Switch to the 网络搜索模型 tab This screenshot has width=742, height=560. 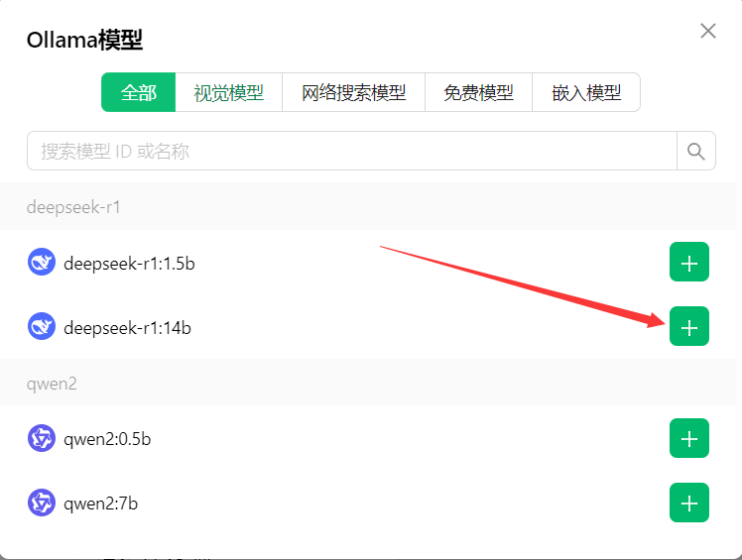tap(353, 92)
